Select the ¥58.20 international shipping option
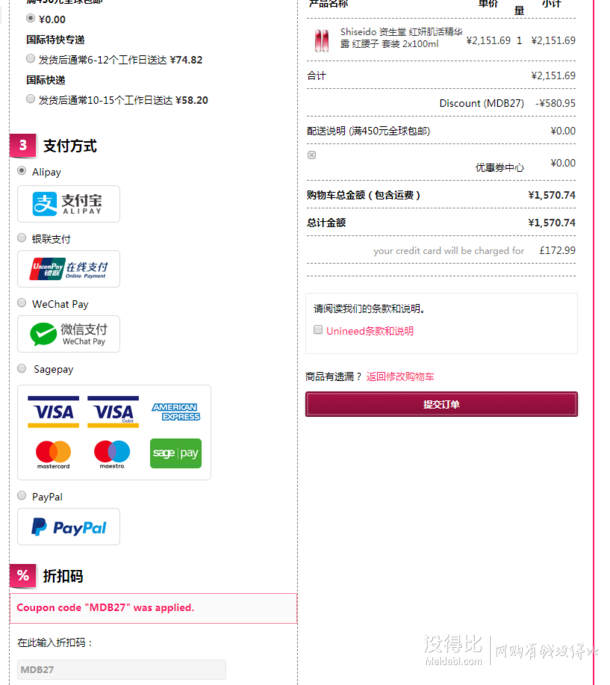Viewport: 610px width, 685px height. pos(30,99)
